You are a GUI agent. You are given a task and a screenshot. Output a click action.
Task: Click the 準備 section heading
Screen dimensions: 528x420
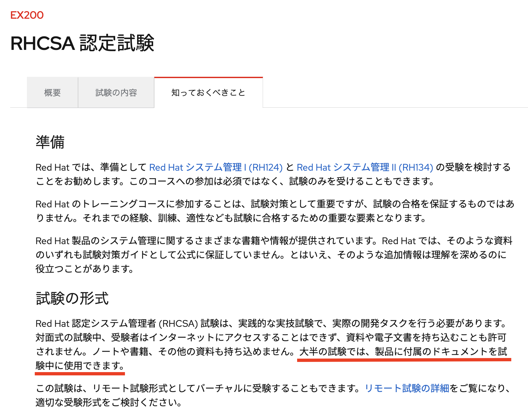(49, 141)
